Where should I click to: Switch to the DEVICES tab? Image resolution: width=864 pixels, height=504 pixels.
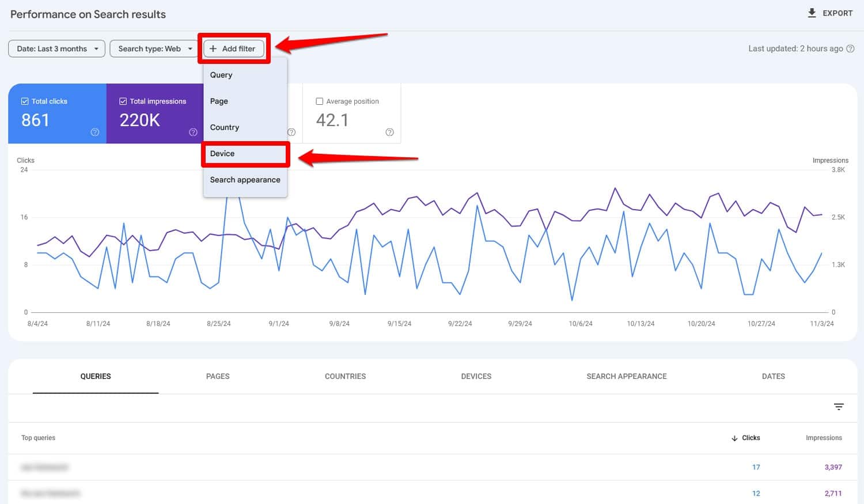tap(476, 376)
